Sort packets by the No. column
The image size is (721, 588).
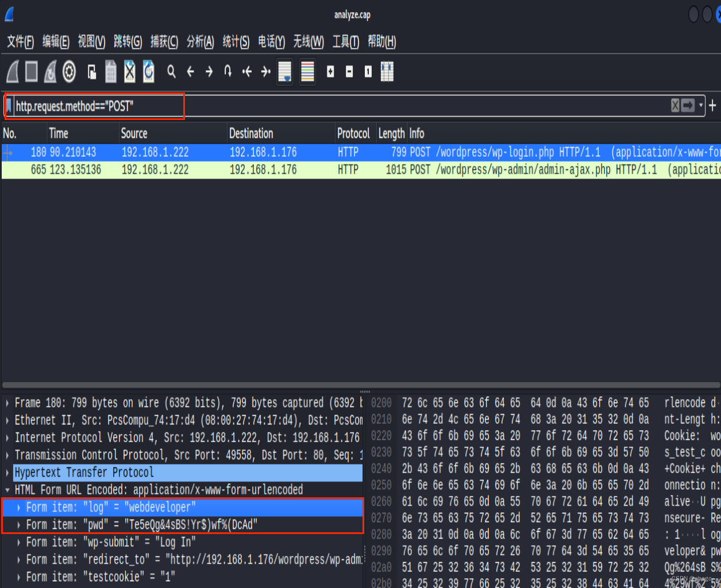point(24,133)
